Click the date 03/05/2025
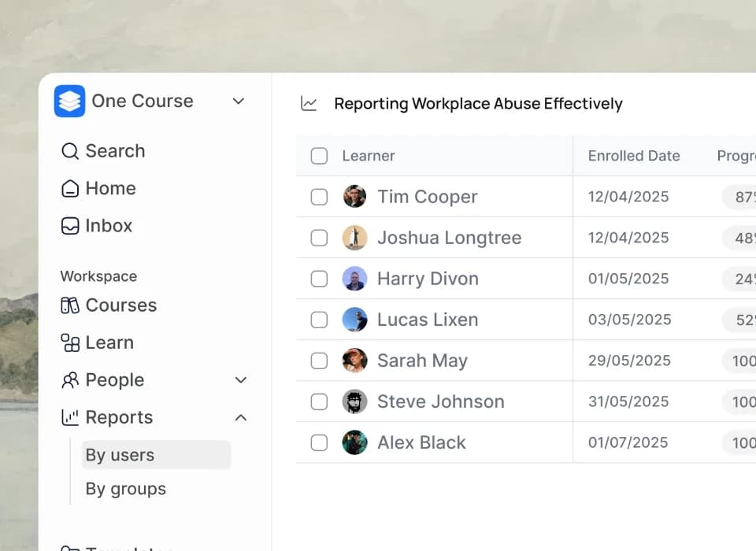756x551 pixels. pyautogui.click(x=630, y=320)
